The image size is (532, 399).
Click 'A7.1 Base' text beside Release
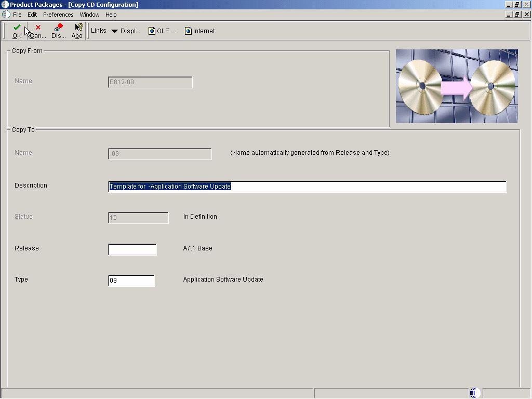[x=198, y=248]
